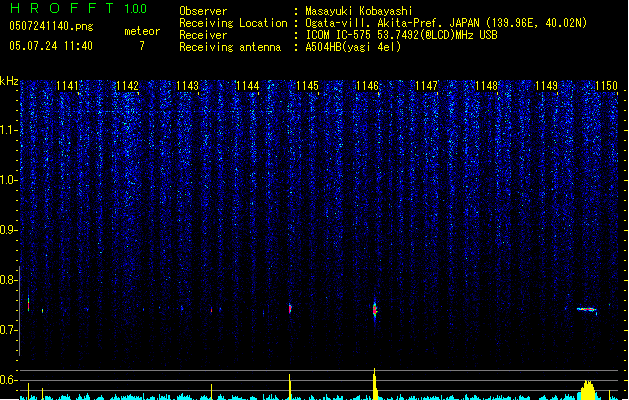The image size is (629, 400).
Task: Click the yellow power spike below 1145
Action: 290,387
